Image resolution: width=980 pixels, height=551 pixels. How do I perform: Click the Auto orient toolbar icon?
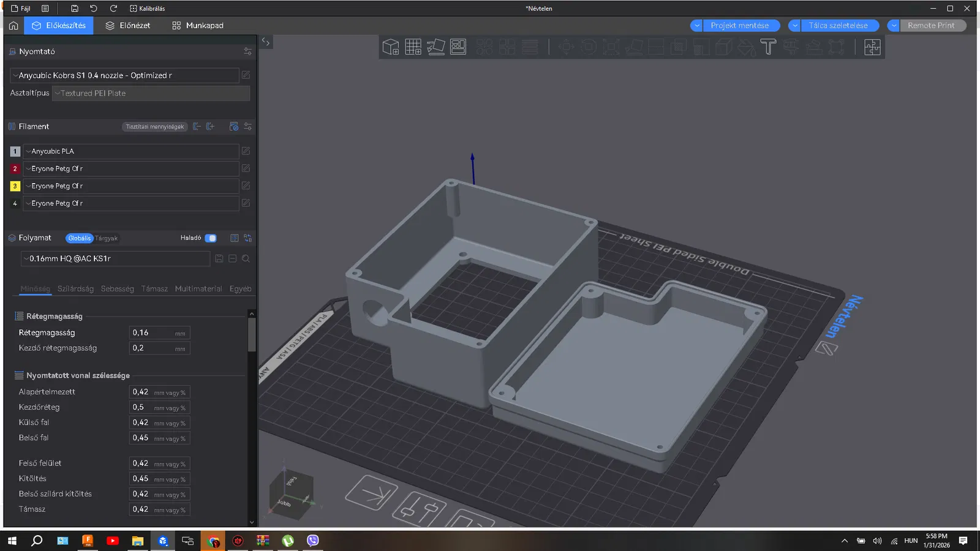pos(435,47)
